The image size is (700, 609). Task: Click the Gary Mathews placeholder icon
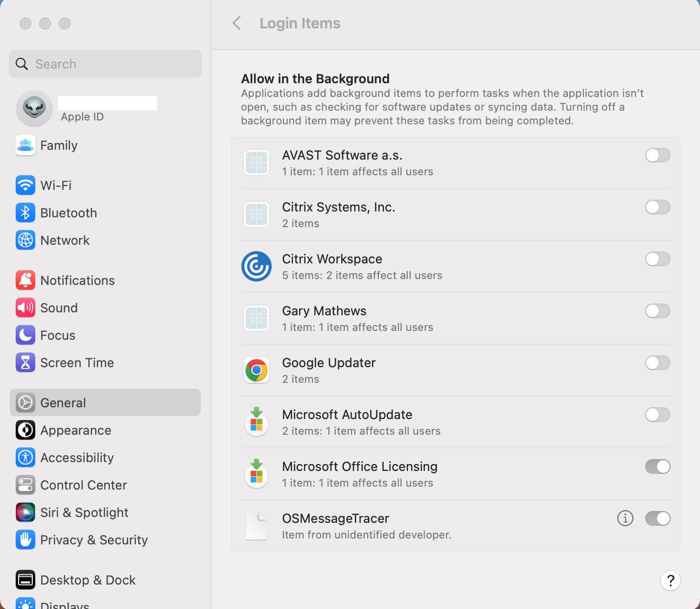click(257, 318)
